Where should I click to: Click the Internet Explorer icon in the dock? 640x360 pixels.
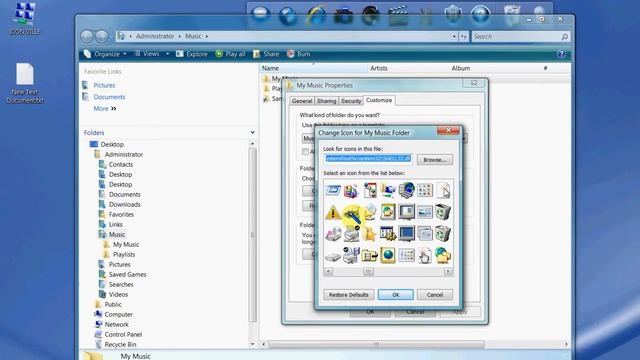[x=316, y=15]
